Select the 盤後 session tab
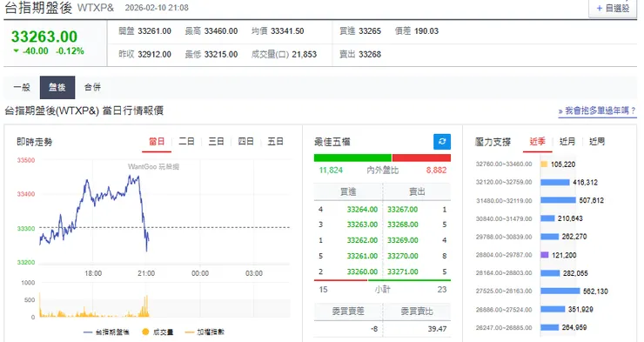The height and width of the screenshot is (342, 644). coord(57,87)
